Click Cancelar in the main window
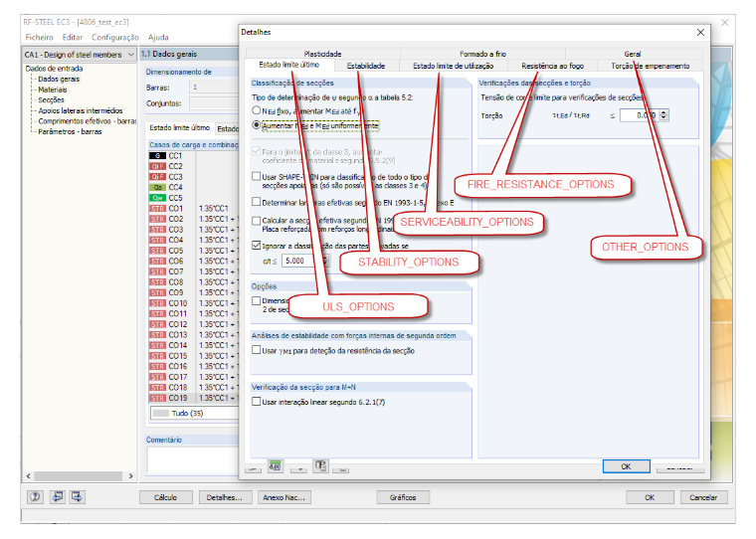Screen dimensions: 756x539 pyautogui.click(x=703, y=497)
